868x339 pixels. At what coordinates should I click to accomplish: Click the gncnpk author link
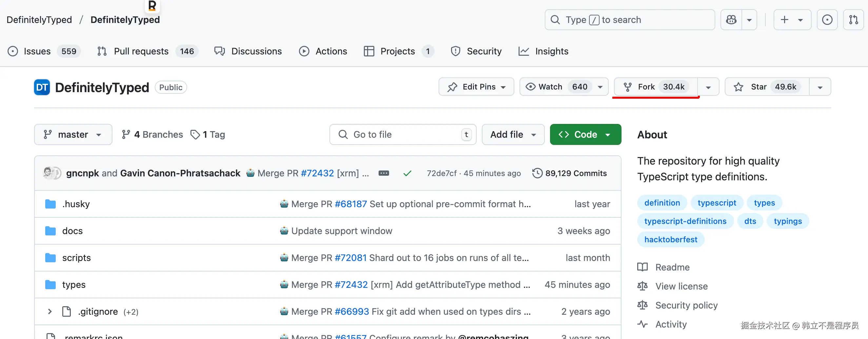(83, 173)
